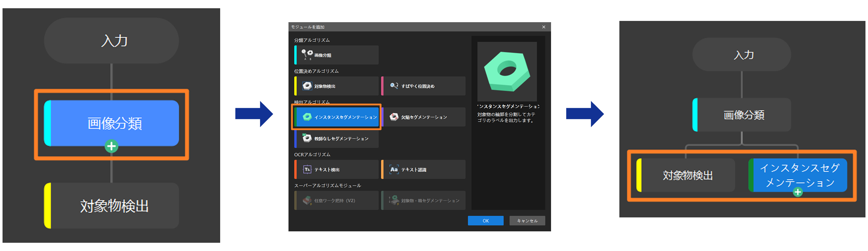
Task: Click the module description text in preview pane
Action: [x=506, y=117]
